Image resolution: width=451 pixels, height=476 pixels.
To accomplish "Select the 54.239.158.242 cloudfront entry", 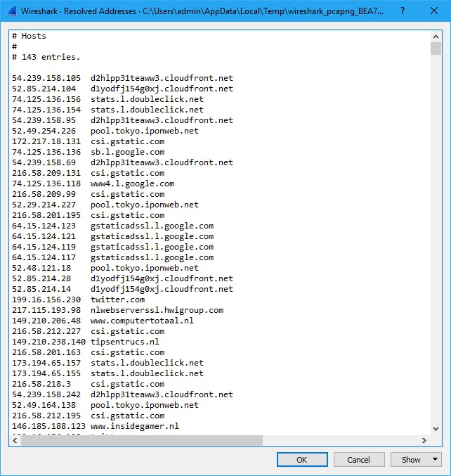I will 122,394.
